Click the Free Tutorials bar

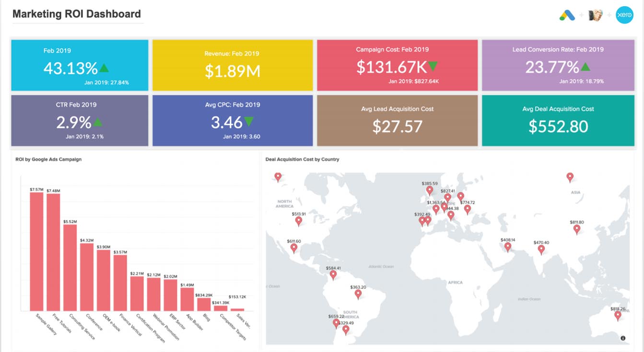coord(53,252)
